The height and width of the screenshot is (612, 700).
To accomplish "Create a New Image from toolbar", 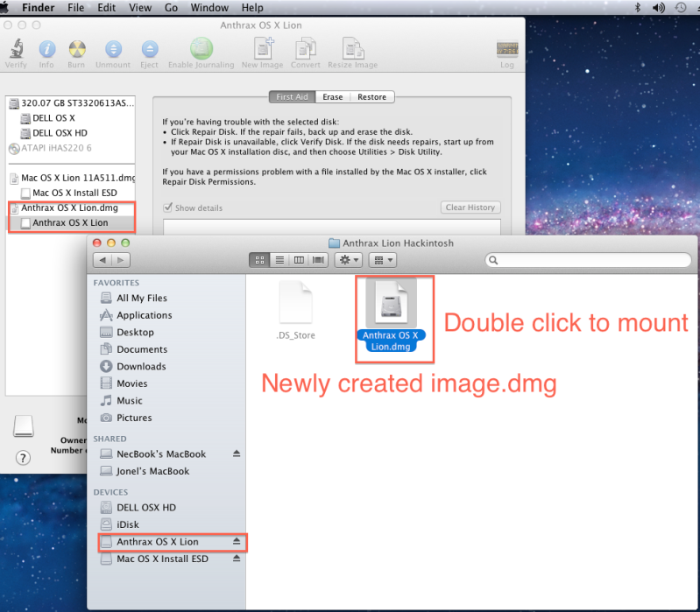I will tap(264, 48).
